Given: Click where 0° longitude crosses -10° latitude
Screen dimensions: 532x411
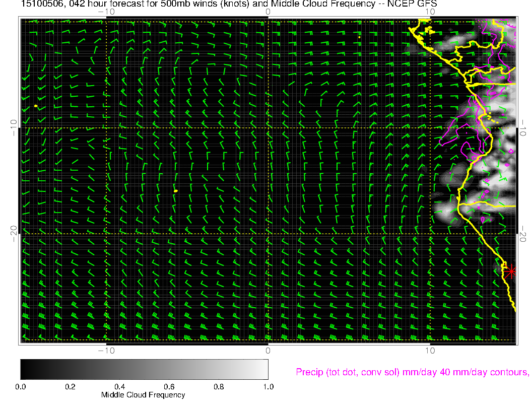Looking at the screenshot, I should pyautogui.click(x=268, y=127).
